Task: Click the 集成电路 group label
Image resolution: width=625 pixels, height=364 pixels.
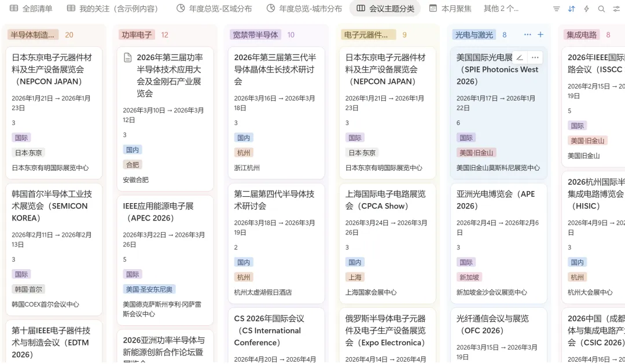Action: 582,35
